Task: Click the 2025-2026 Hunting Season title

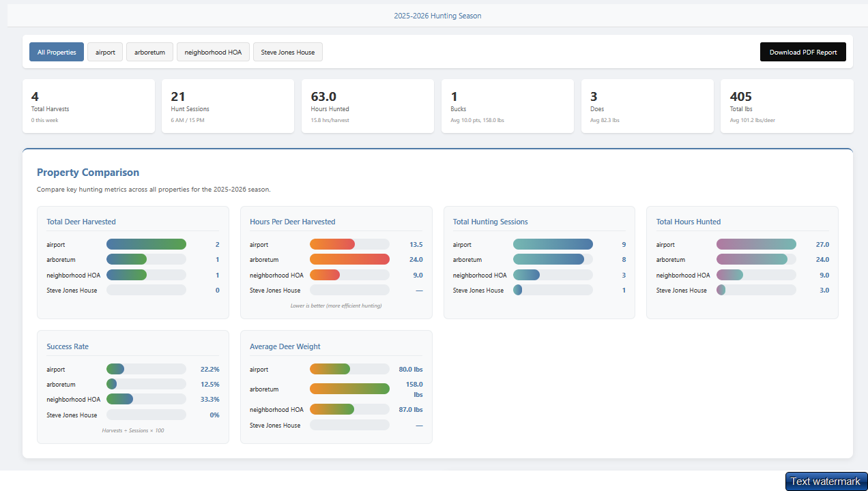Action: [x=437, y=15]
